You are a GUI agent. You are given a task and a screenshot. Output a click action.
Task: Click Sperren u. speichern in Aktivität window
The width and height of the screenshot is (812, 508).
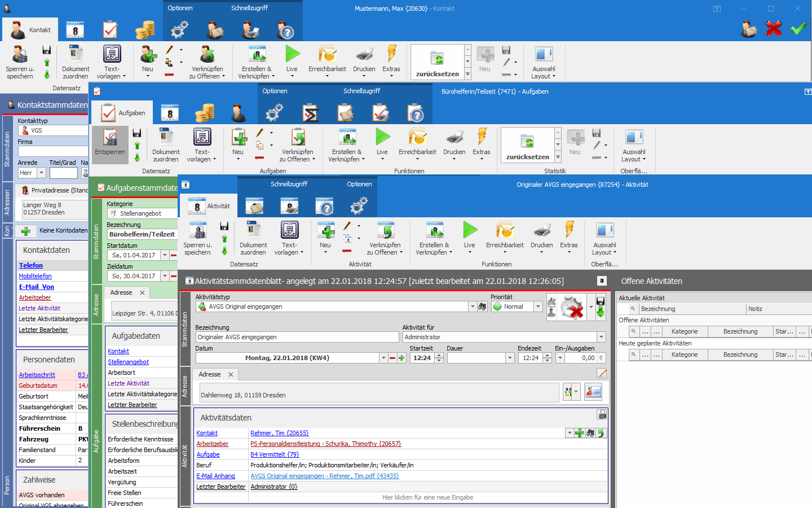(197, 238)
